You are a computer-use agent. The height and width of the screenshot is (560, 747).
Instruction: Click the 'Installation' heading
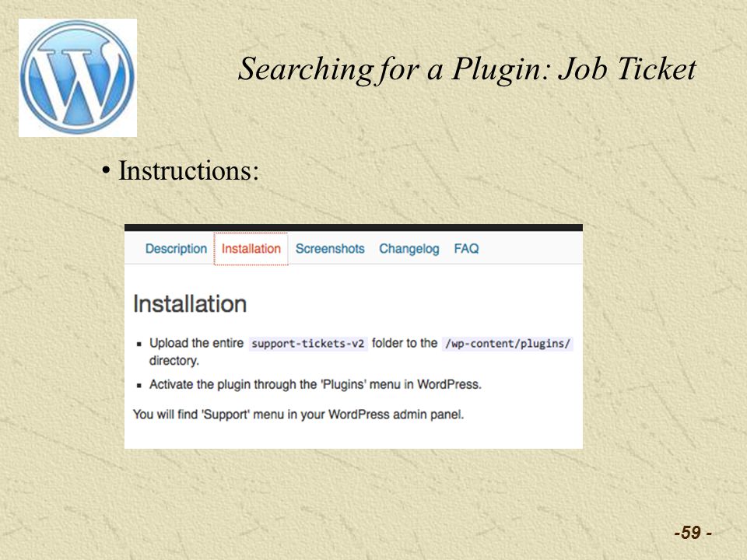(190, 304)
